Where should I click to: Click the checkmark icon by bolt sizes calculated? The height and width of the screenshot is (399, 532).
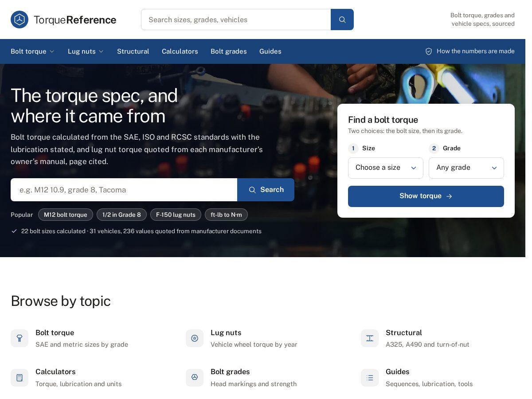[14, 231]
